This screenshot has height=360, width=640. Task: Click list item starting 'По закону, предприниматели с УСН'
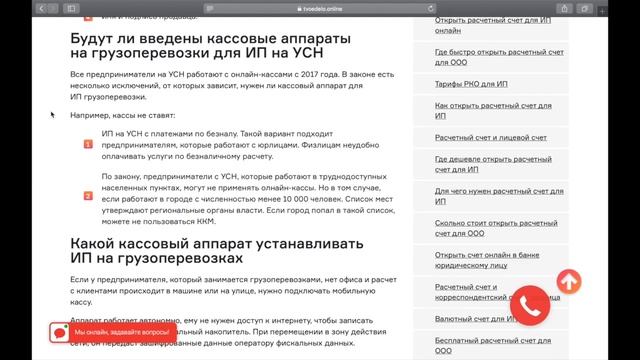click(x=248, y=199)
